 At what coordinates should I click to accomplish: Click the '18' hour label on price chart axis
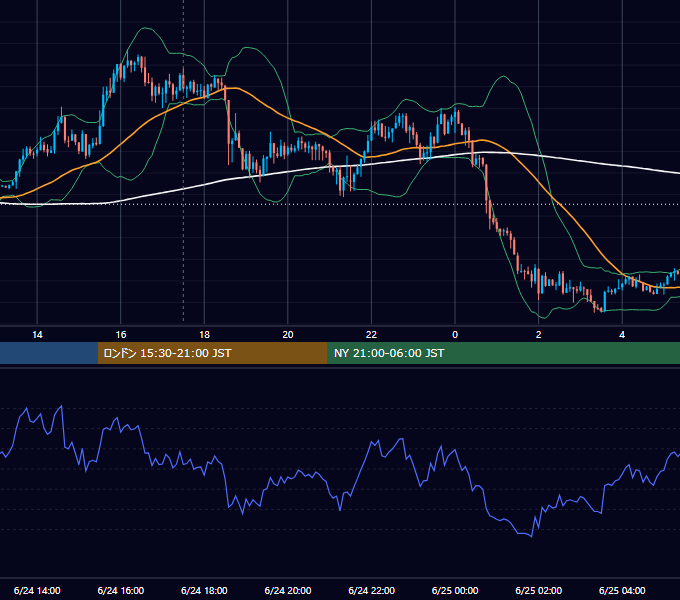pyautogui.click(x=204, y=335)
